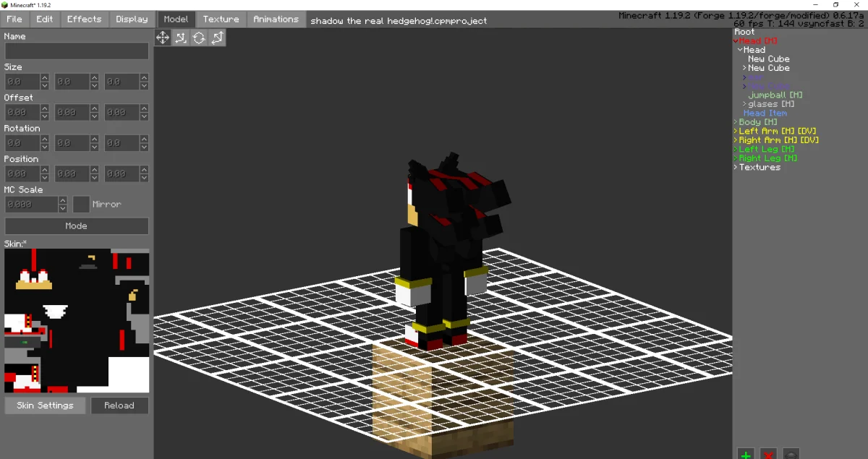Increase the Size Z value
The width and height of the screenshot is (868, 459).
pos(145,78)
